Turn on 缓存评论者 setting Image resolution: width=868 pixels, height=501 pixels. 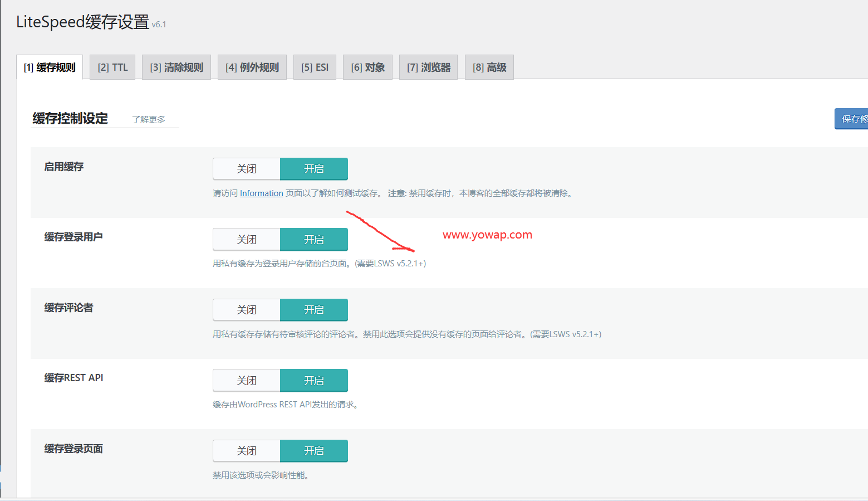click(314, 309)
